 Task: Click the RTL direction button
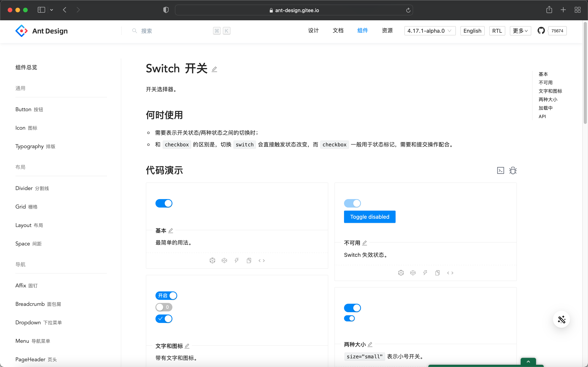[497, 31]
